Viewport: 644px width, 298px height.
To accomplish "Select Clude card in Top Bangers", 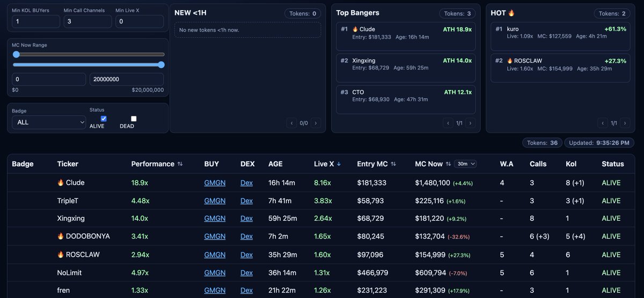I will [406, 36].
